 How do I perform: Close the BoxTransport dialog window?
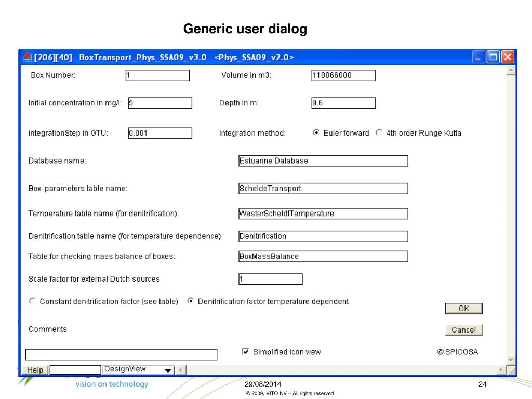click(508, 57)
